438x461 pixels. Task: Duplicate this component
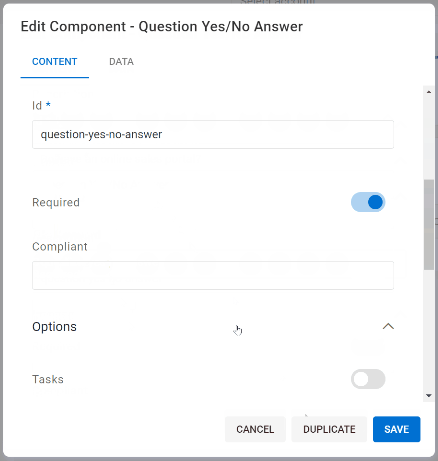(329, 429)
